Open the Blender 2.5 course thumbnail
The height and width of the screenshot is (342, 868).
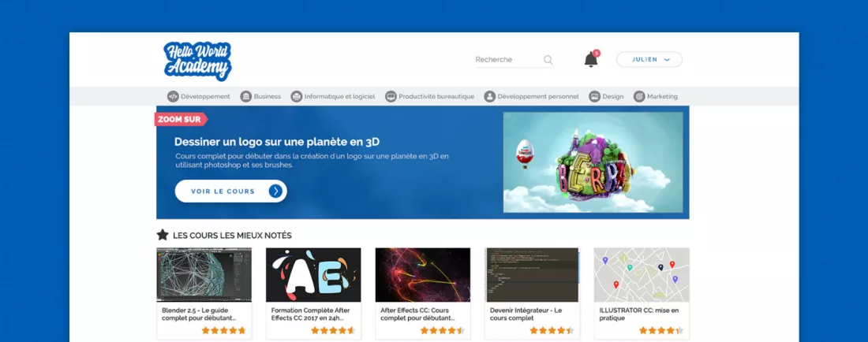204,274
